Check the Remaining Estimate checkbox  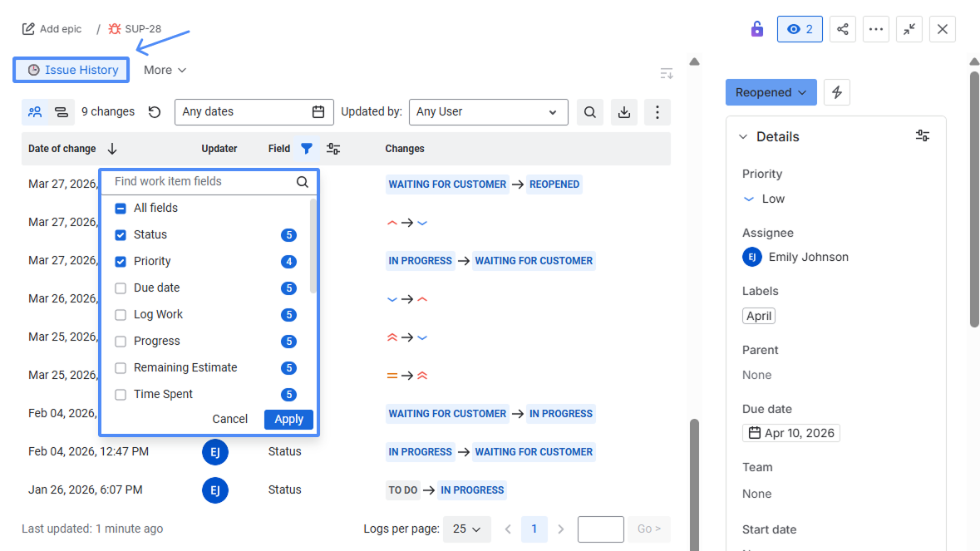point(121,368)
